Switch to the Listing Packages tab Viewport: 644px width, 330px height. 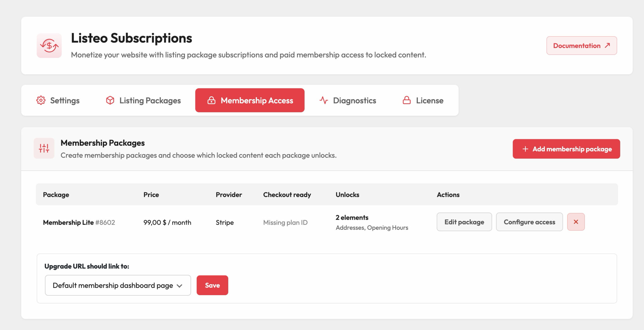[x=143, y=100]
